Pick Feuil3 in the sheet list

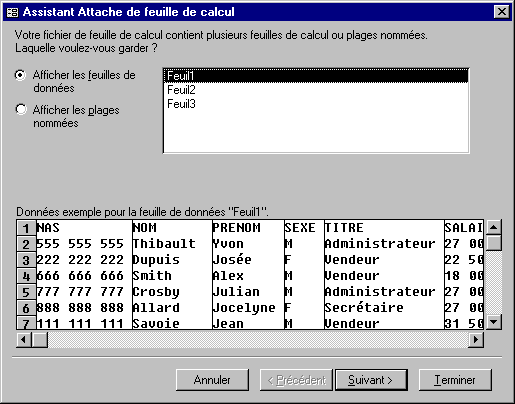click(316, 104)
